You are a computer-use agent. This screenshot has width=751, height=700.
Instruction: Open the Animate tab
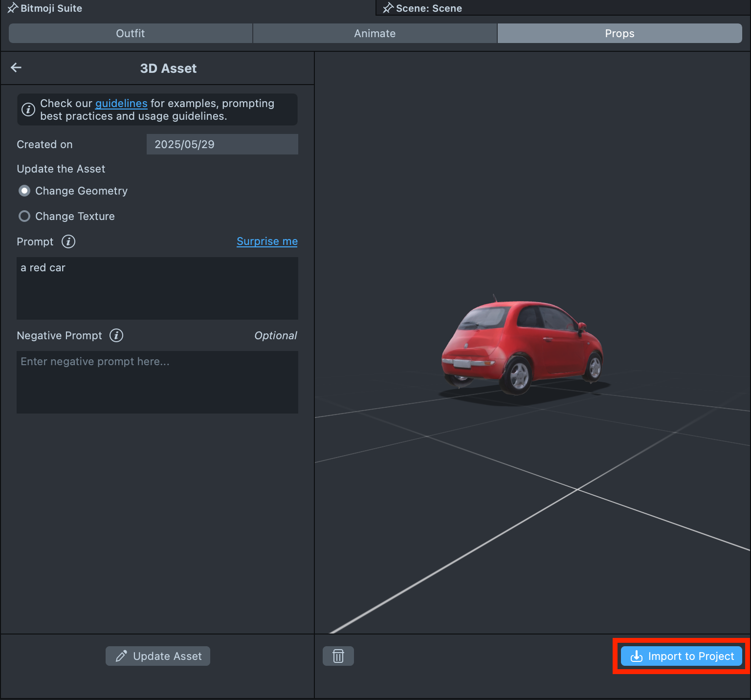(x=375, y=33)
